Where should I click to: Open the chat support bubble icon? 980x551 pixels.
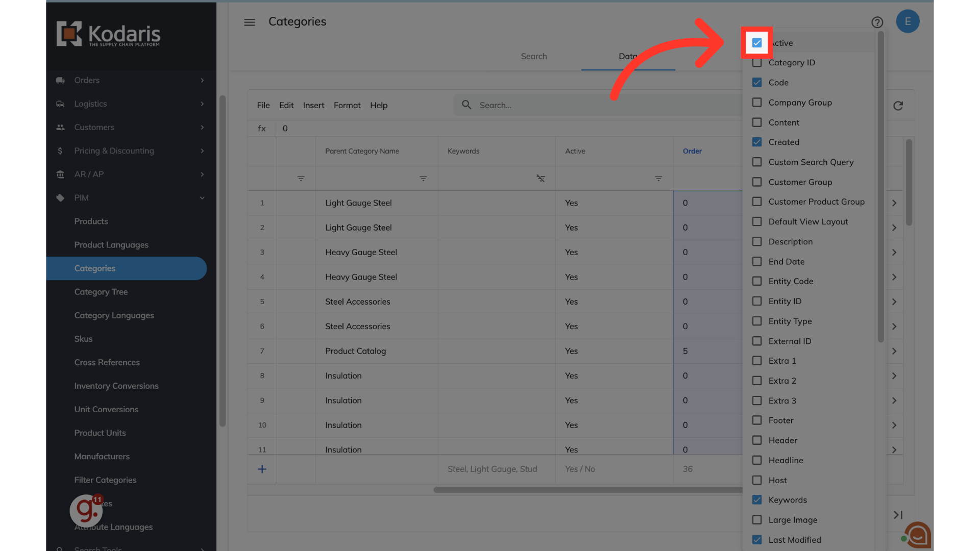point(918,535)
